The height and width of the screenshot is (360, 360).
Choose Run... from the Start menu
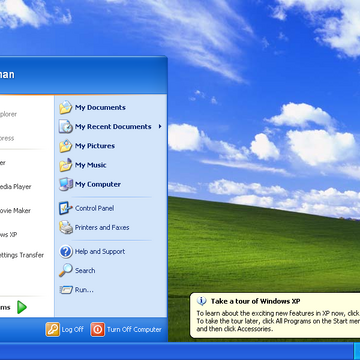[110, 290]
